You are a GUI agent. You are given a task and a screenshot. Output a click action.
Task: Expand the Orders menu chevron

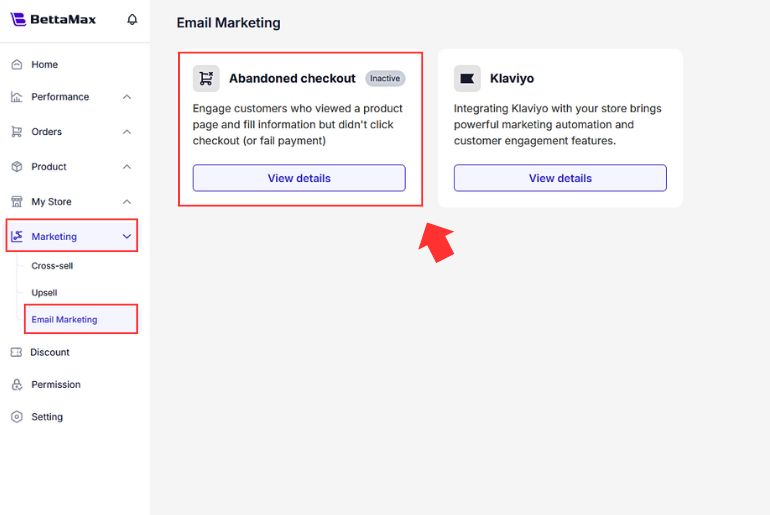click(x=127, y=132)
